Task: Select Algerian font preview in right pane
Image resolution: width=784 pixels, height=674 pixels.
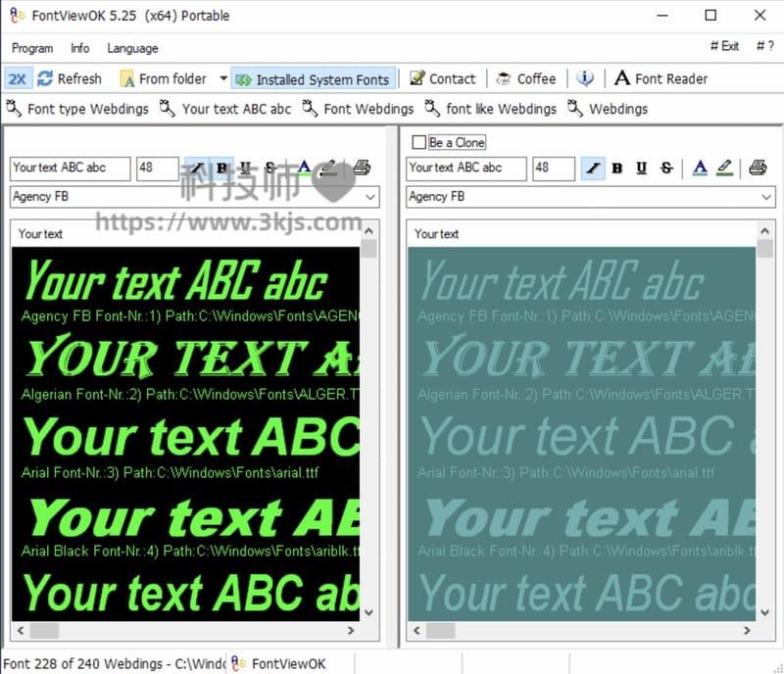Action: [x=581, y=366]
